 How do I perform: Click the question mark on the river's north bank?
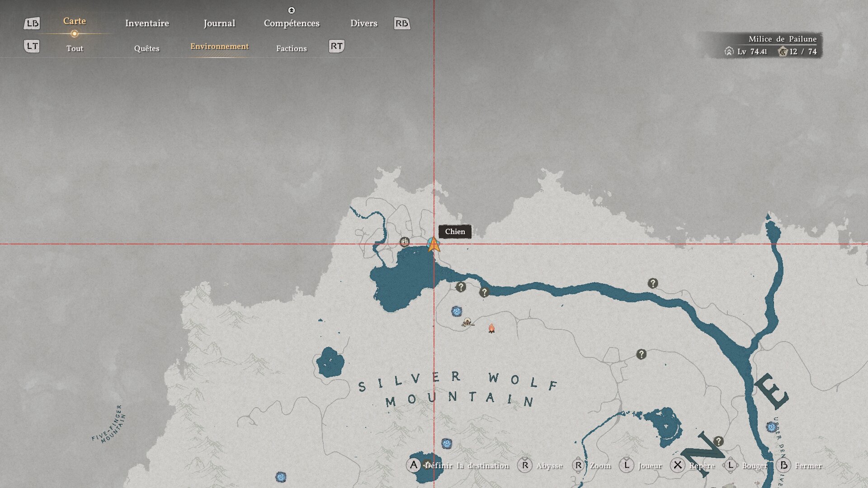click(x=652, y=283)
